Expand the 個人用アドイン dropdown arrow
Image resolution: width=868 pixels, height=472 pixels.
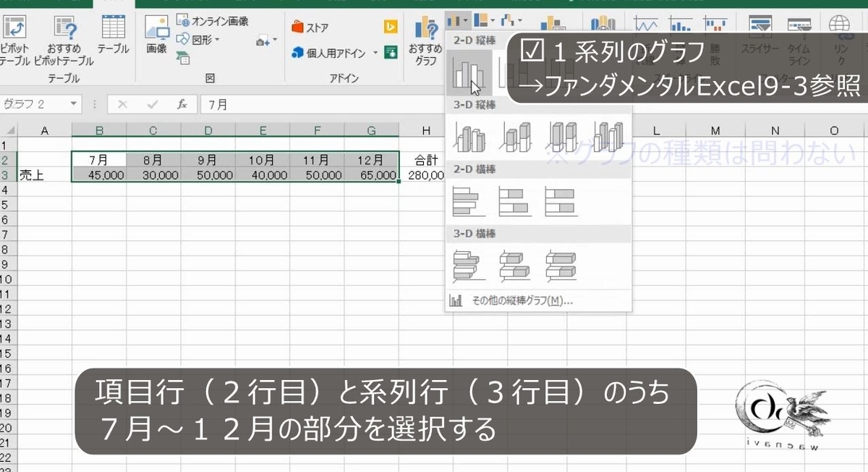[375, 53]
